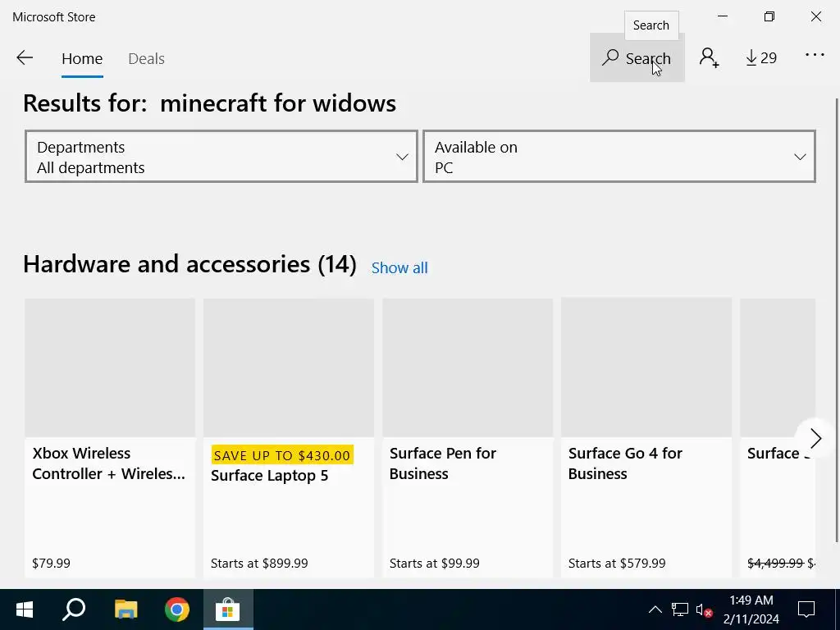Expand the Available on PC dropdown
Image resolution: width=840 pixels, height=630 pixels.
click(619, 157)
